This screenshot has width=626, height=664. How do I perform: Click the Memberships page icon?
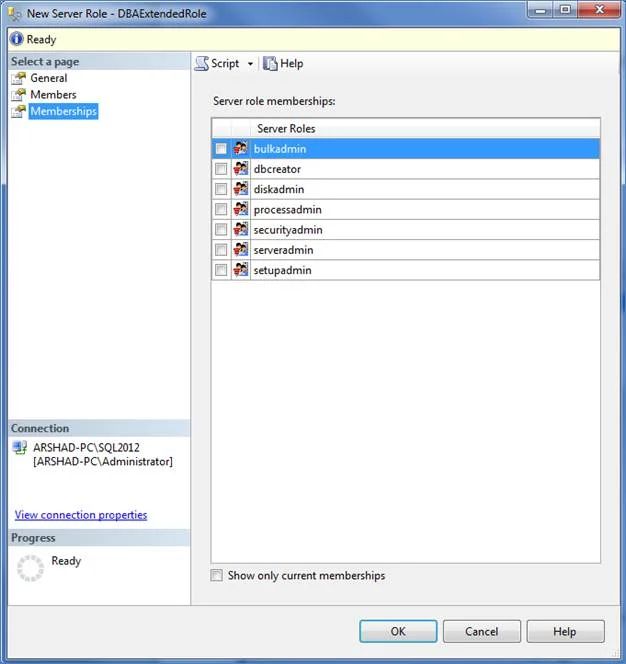[x=19, y=111]
